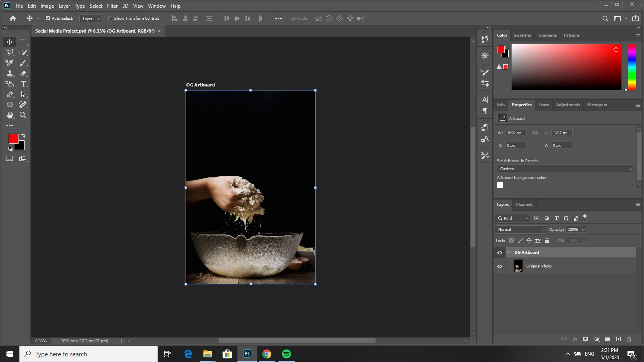Choose the Rectangular Marquee tool

click(23, 42)
